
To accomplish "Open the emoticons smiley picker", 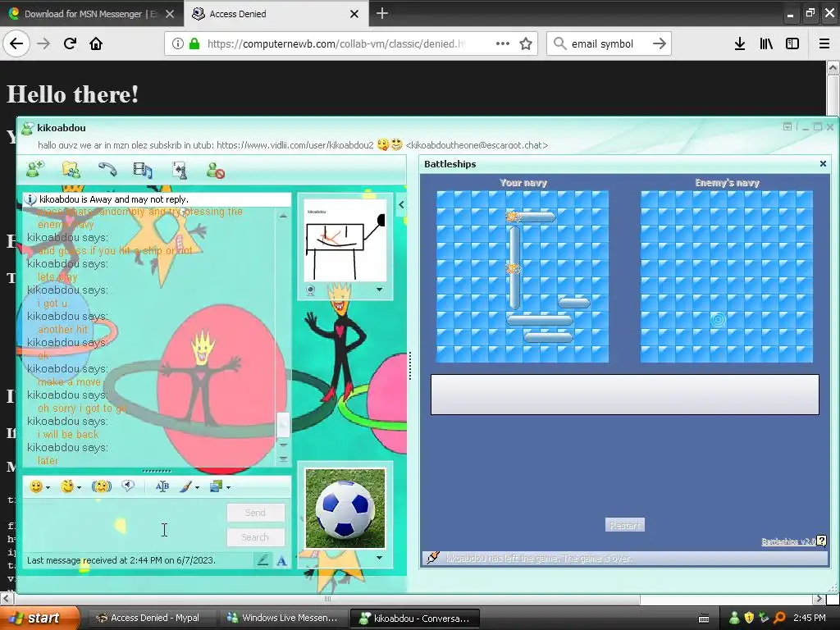I will 36,486.
